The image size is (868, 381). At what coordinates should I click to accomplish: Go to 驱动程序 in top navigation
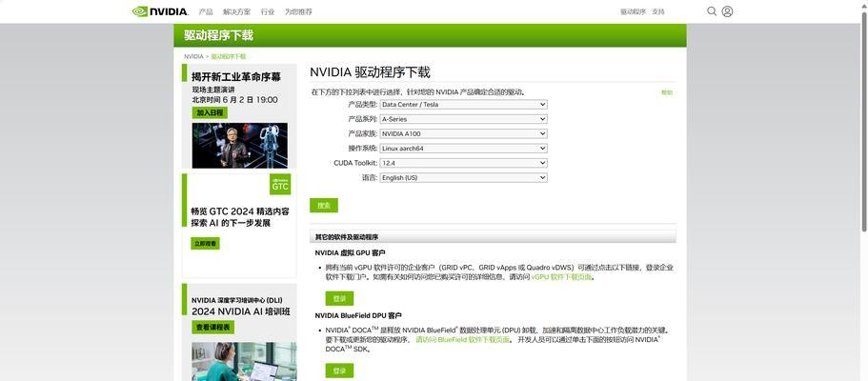[633, 11]
